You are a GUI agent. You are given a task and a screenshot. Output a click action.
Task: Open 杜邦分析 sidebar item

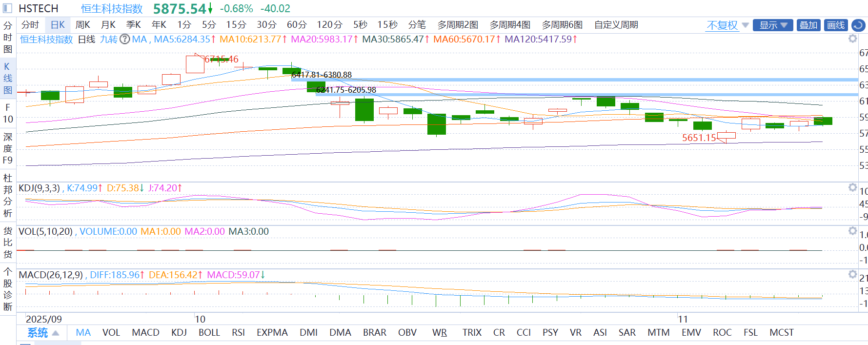(x=8, y=195)
